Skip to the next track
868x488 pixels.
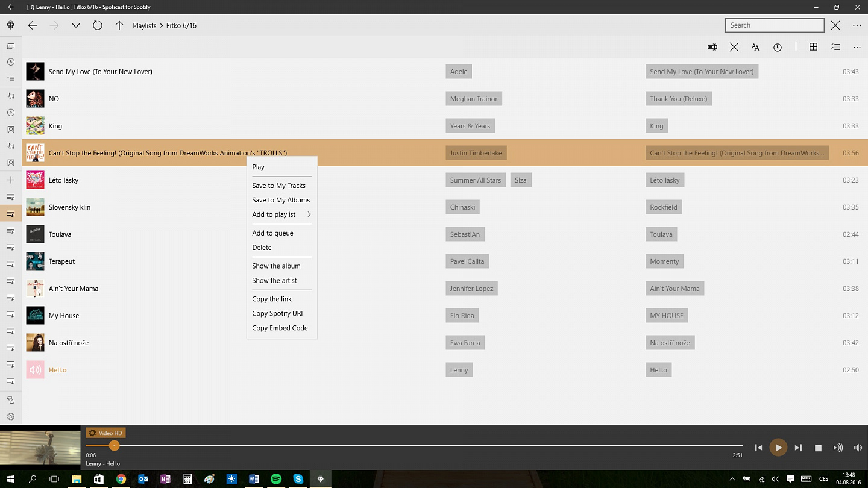pyautogui.click(x=798, y=448)
